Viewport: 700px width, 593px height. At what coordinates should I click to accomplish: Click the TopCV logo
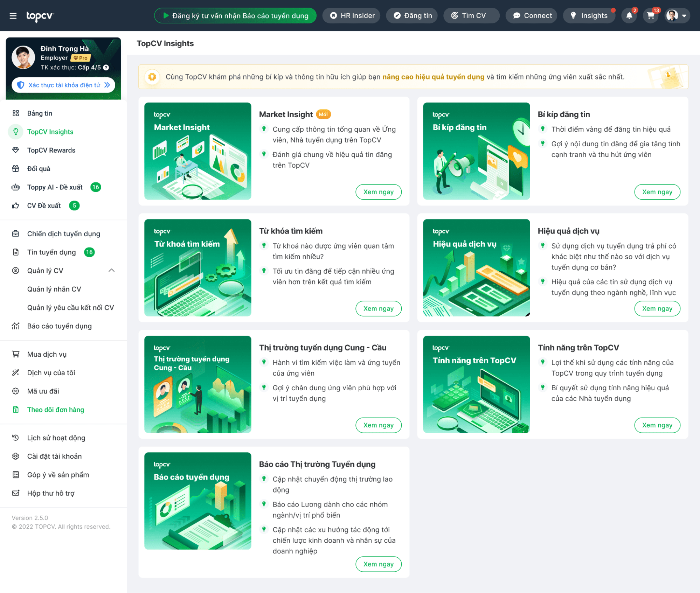coord(40,16)
